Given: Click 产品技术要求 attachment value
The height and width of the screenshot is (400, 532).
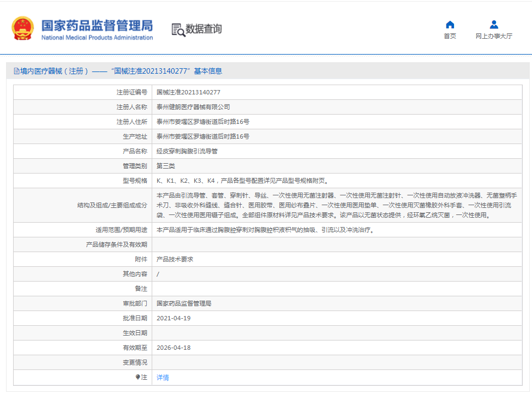Looking at the screenshot, I should (175, 259).
